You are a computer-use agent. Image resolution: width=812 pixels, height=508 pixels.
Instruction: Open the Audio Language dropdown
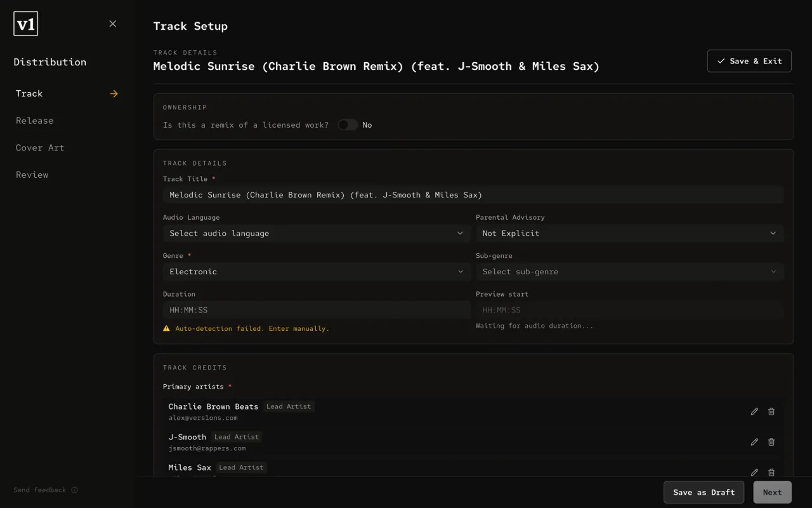click(x=317, y=234)
